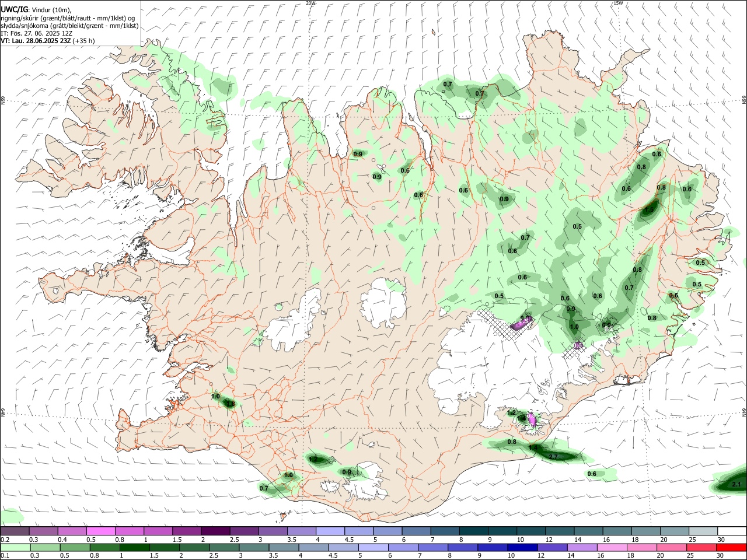The width and height of the screenshot is (747, 560).
Task: Pick the red-pink 25 swatch, lower legend
Action: 701,547
